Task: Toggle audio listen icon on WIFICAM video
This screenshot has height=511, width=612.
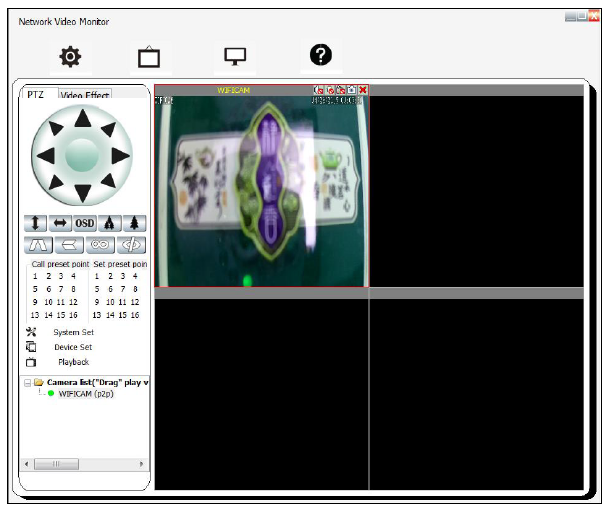Action: click(x=318, y=90)
